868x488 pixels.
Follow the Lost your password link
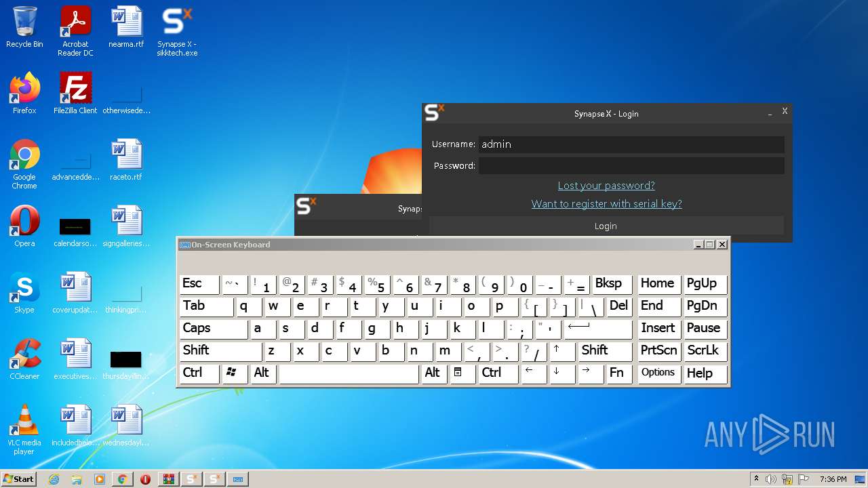tap(606, 186)
